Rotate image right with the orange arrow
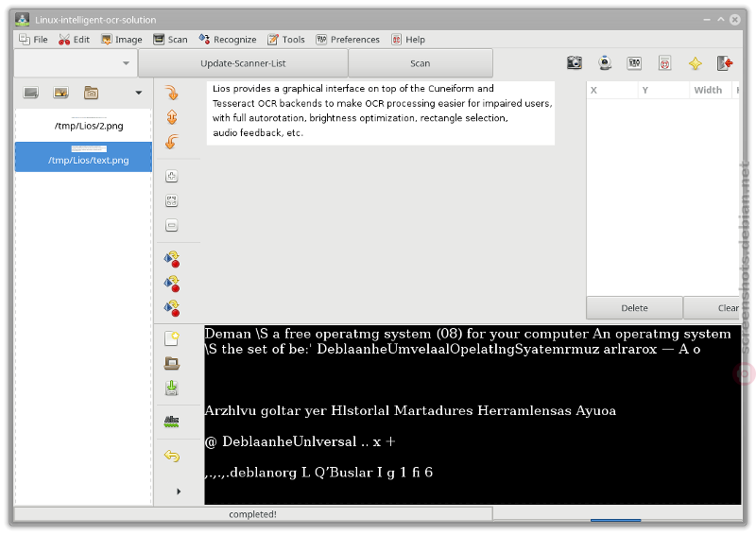This screenshot has width=756, height=535. point(172,92)
